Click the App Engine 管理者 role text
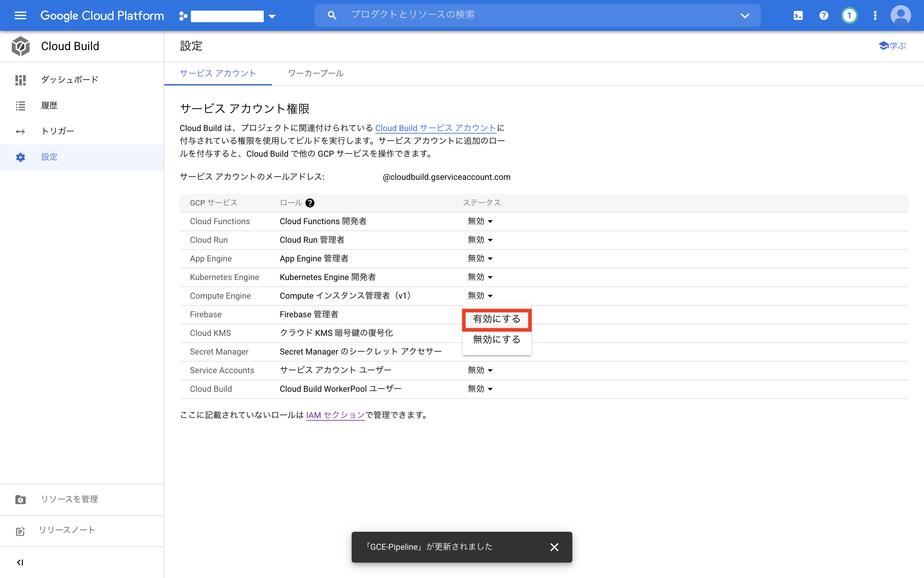 (314, 259)
